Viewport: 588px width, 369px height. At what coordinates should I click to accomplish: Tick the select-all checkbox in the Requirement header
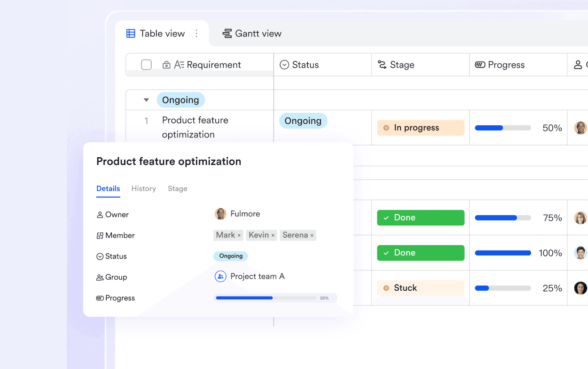coord(146,65)
